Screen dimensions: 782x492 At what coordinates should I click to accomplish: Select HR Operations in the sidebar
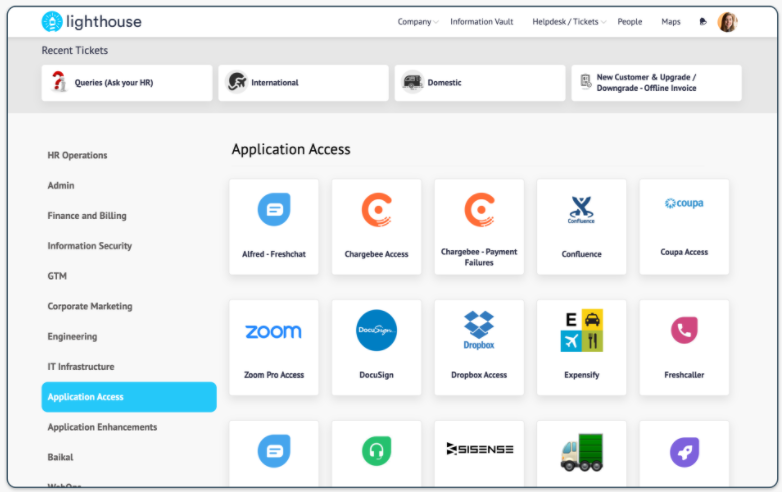coord(77,155)
